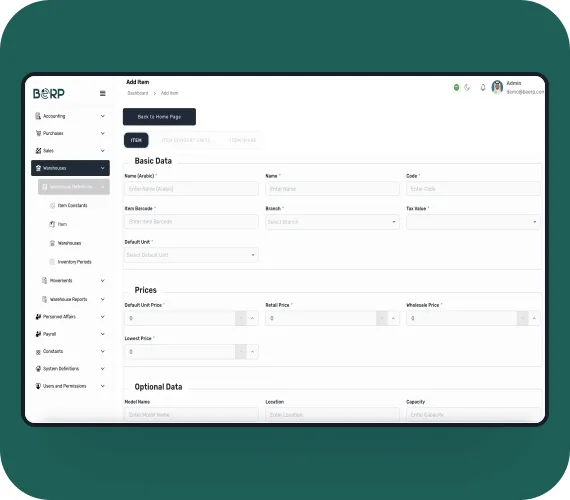
Task: Expand the Constants menu chevron
Action: click(x=103, y=351)
